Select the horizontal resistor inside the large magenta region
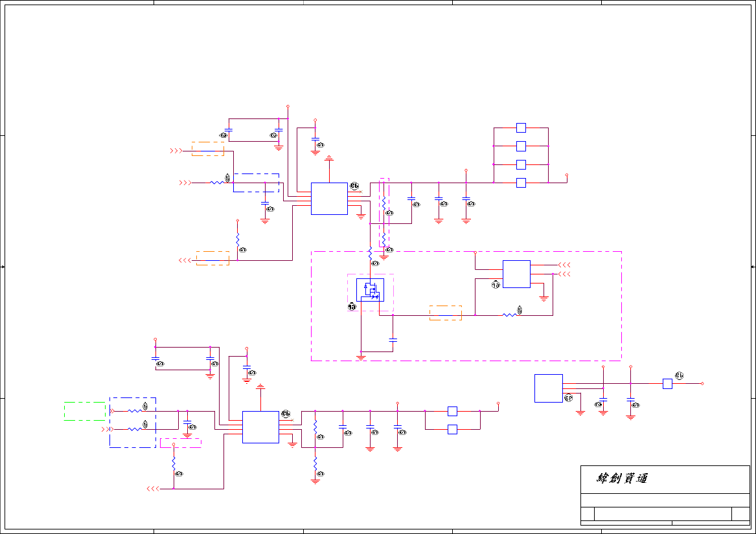 [x=510, y=315]
